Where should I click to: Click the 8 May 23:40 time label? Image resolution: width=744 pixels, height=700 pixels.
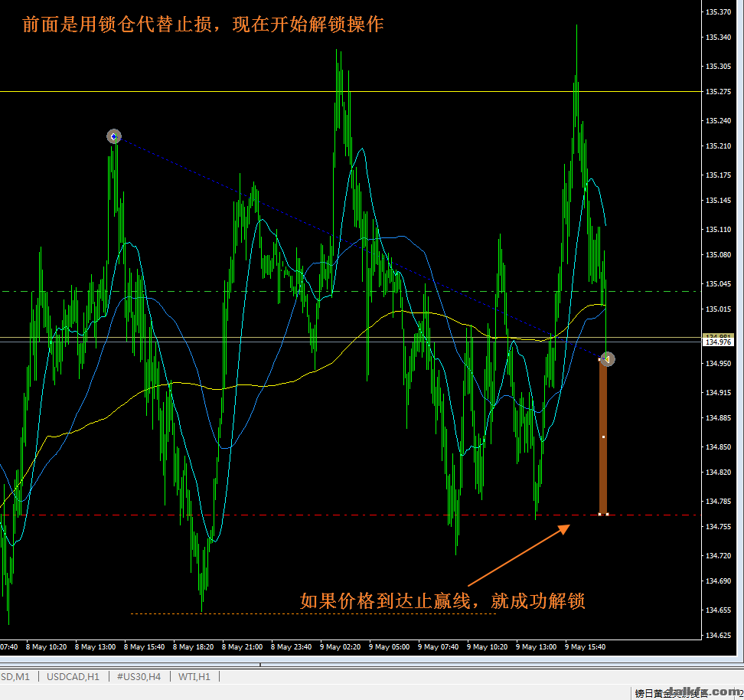pyautogui.click(x=292, y=647)
